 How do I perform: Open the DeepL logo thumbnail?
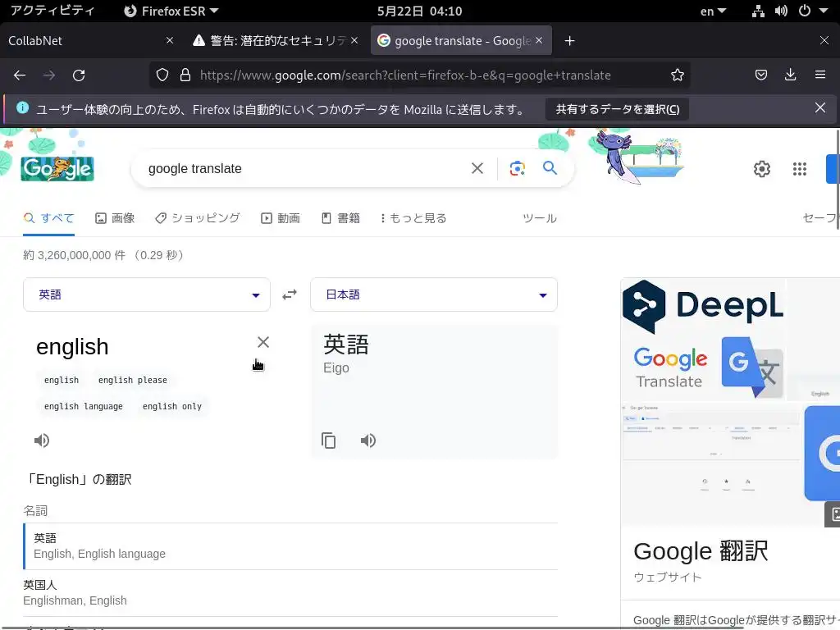pos(703,307)
